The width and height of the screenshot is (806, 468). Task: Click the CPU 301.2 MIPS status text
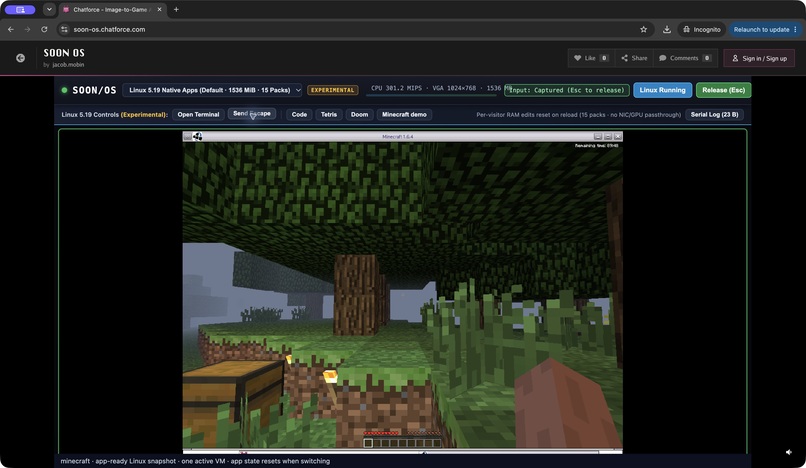[x=396, y=88]
